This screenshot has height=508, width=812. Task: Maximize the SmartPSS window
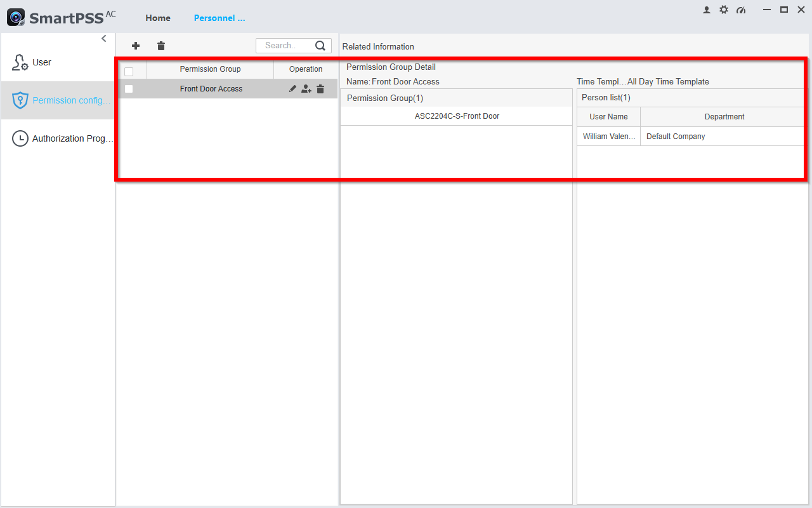784,10
